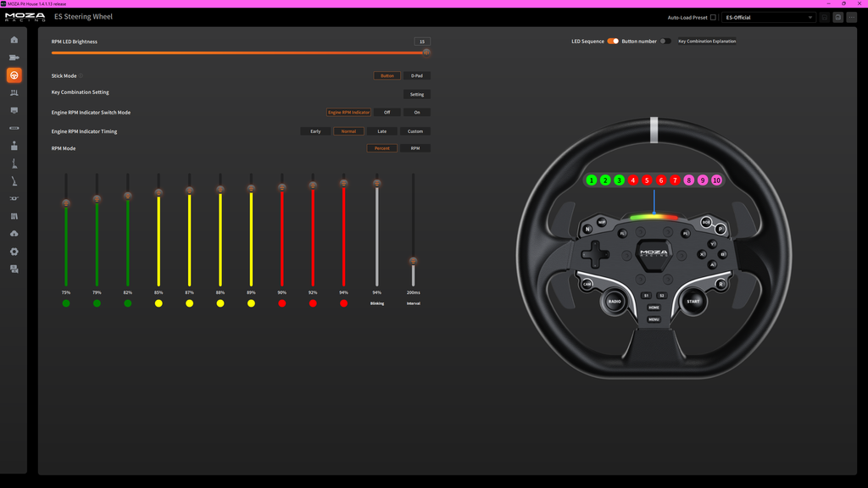
Task: Choose Early indicator timing
Action: coord(315,131)
